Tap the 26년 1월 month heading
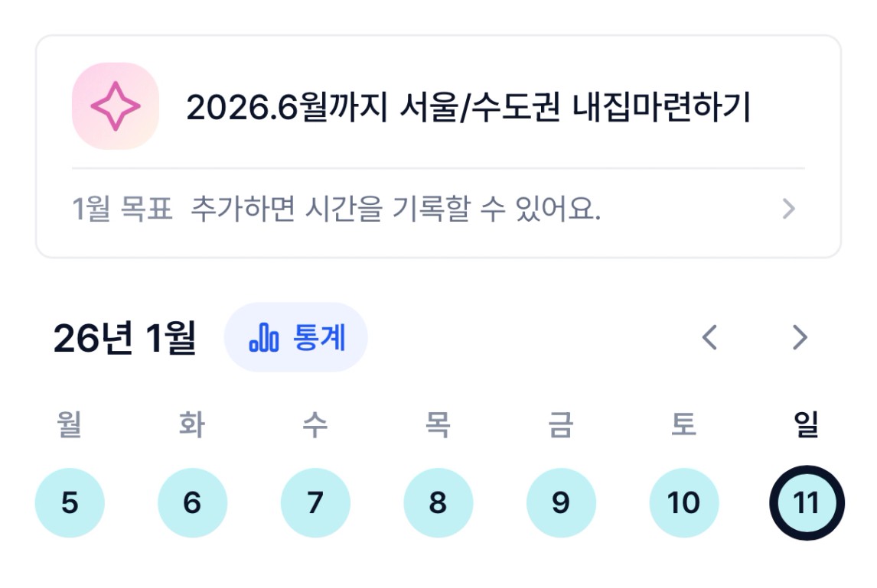Image resolution: width=877 pixels, height=588 pixels. click(125, 338)
